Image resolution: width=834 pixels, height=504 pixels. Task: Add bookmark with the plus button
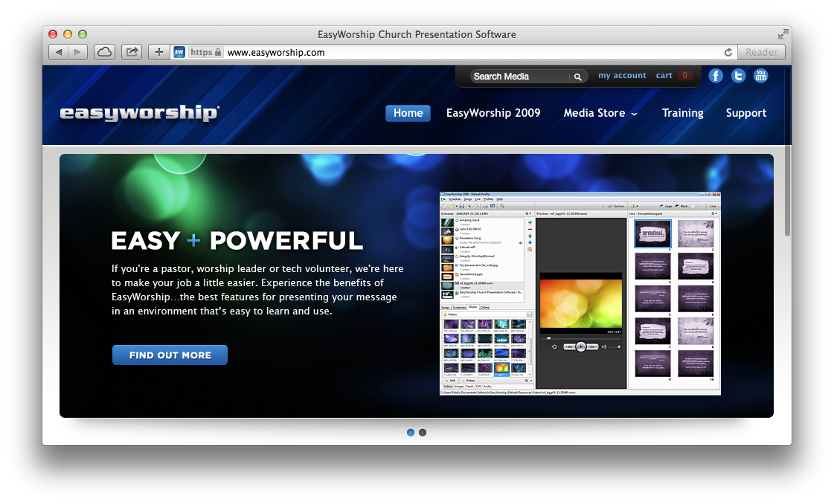tap(158, 52)
